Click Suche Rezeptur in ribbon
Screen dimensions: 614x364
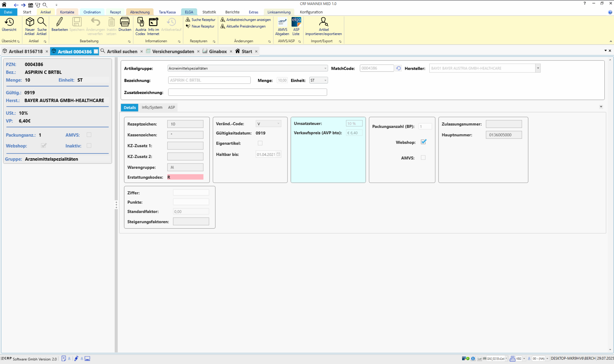[x=201, y=20]
